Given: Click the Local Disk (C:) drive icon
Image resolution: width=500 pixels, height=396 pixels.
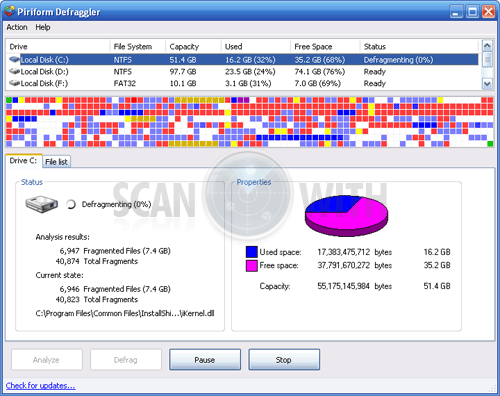Looking at the screenshot, I should coord(14,60).
